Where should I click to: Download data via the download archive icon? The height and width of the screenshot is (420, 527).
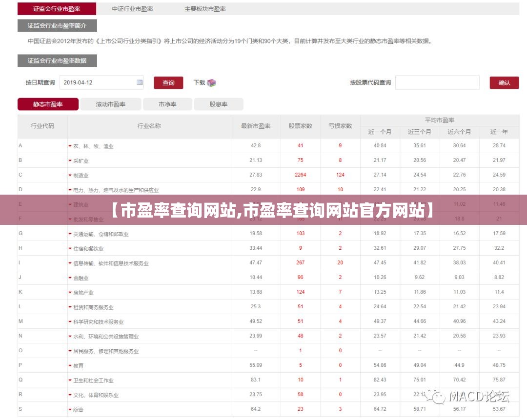click(211, 82)
